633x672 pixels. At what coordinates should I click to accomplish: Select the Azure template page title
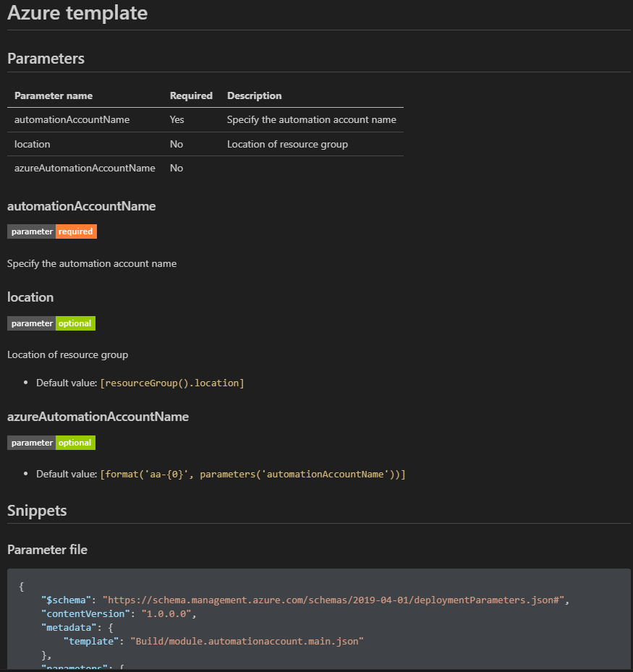(77, 13)
